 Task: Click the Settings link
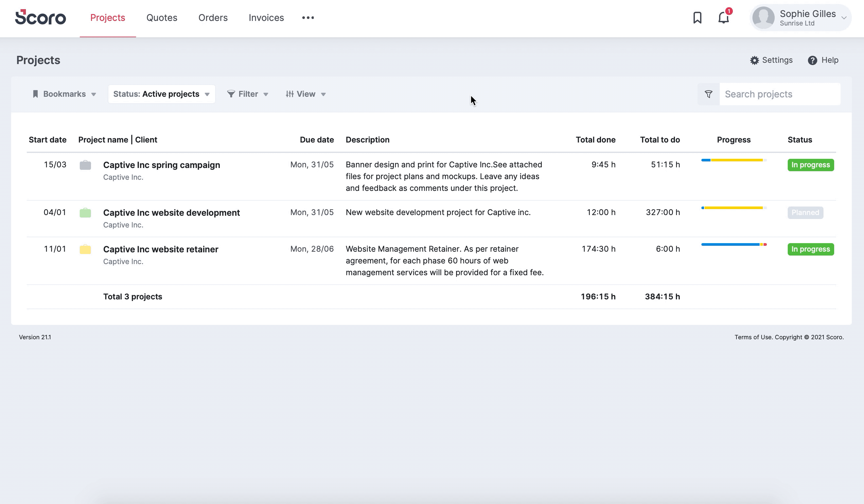pyautogui.click(x=777, y=60)
